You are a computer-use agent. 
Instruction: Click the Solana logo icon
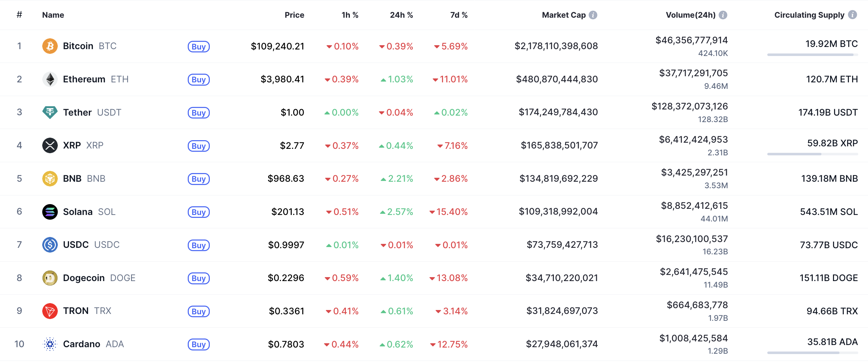click(x=50, y=212)
